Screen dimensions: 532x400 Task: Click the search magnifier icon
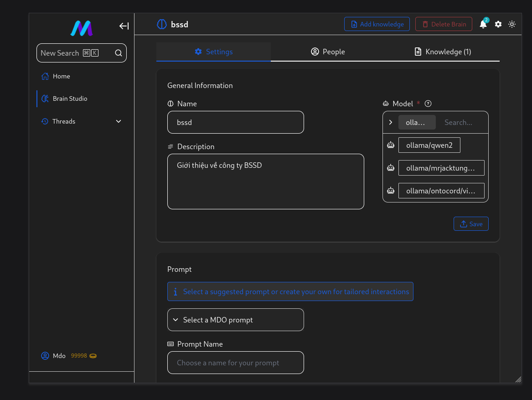coord(119,53)
